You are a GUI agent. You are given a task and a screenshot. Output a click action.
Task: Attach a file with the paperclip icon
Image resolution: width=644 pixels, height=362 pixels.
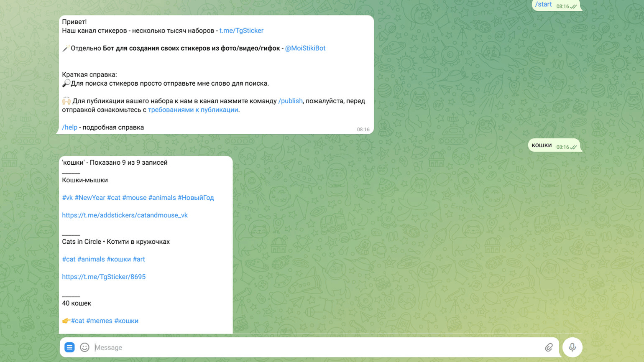tap(549, 347)
